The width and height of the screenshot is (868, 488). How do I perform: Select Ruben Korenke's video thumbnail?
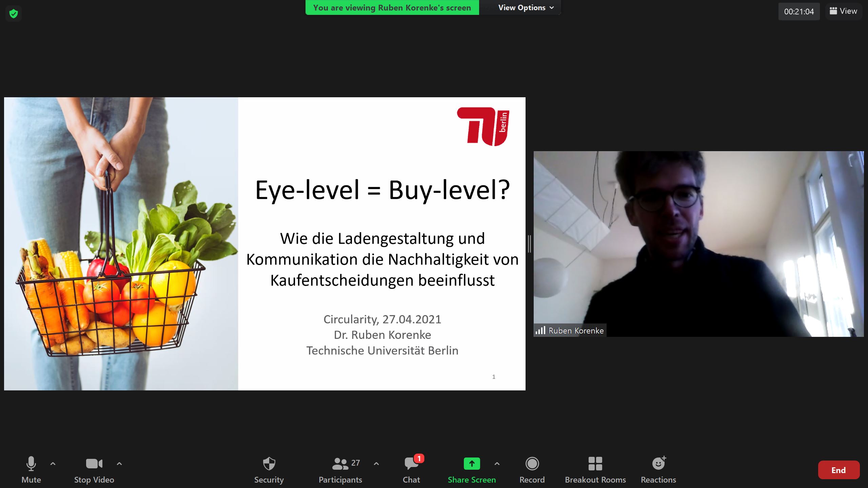698,244
